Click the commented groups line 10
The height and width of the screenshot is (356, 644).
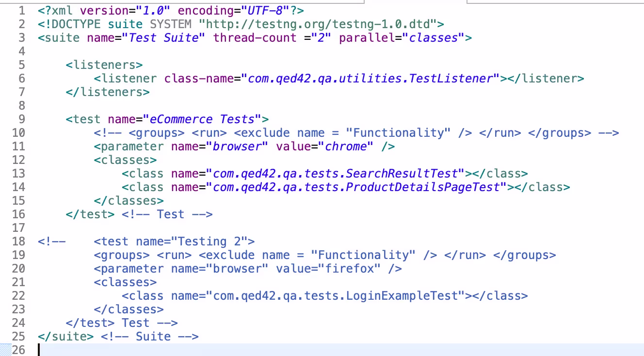(x=356, y=132)
